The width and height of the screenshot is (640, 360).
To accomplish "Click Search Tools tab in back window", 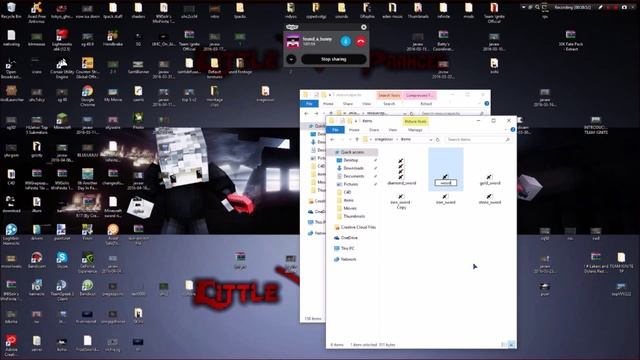I will tap(389, 96).
